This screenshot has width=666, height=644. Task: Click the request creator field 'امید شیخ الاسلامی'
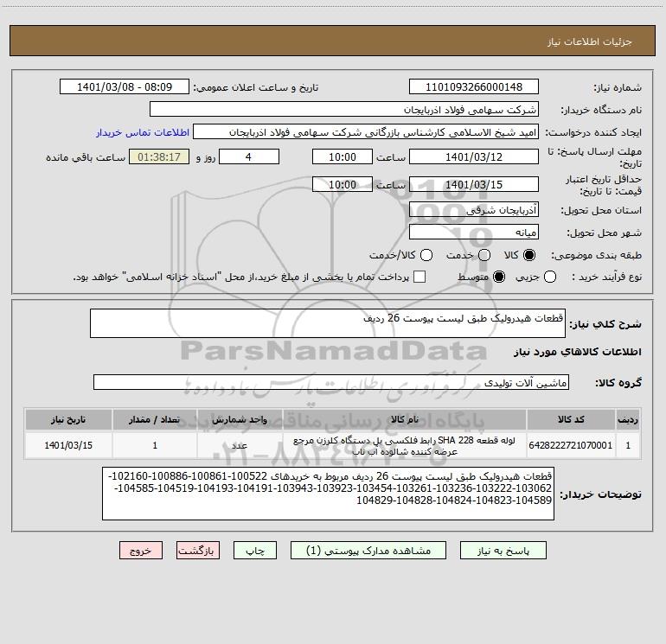366,131
